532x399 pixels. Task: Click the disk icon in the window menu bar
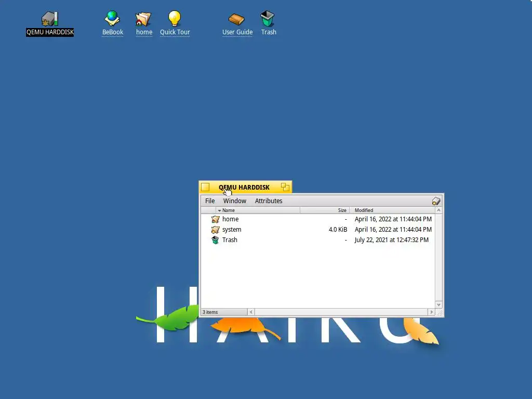pos(436,201)
